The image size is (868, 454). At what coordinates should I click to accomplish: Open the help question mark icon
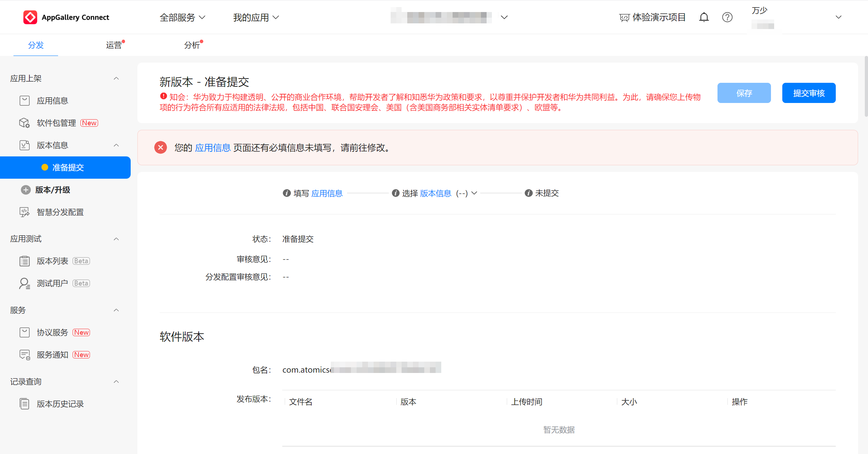pyautogui.click(x=727, y=17)
